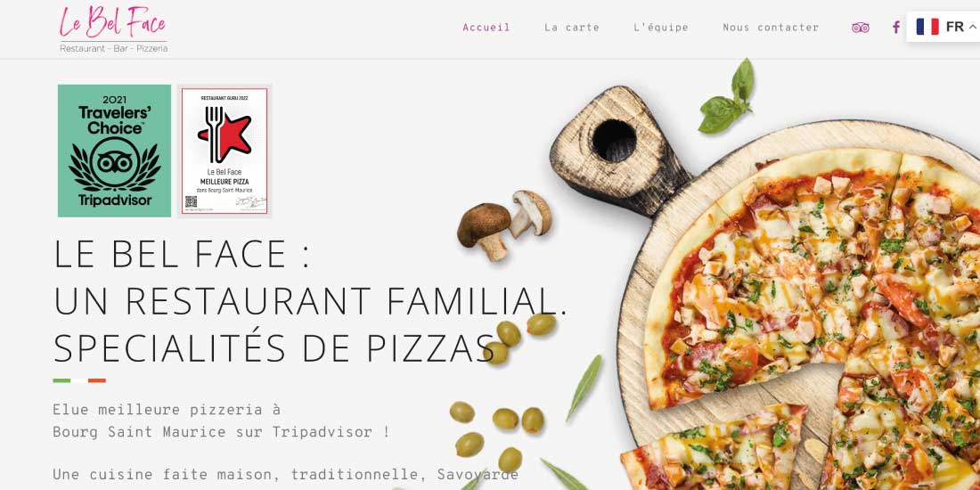Click the Restaurant - Bar - Pizzeria tagline
980x490 pixels.
114,48
